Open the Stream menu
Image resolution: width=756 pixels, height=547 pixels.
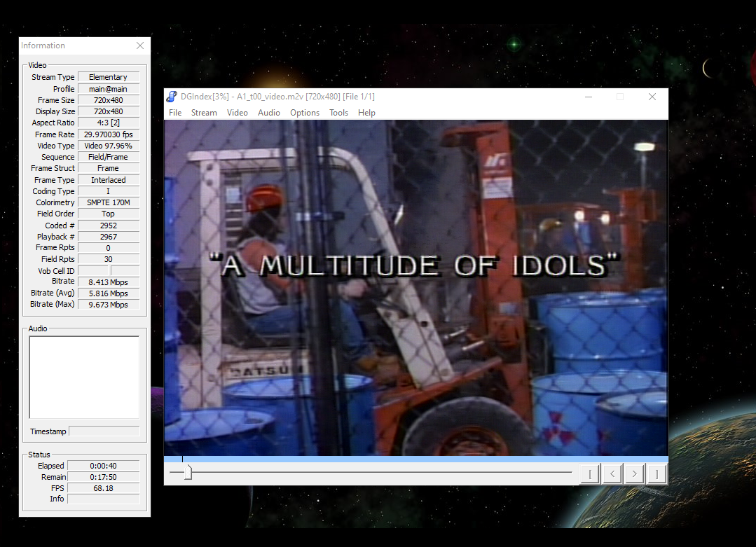(x=204, y=112)
